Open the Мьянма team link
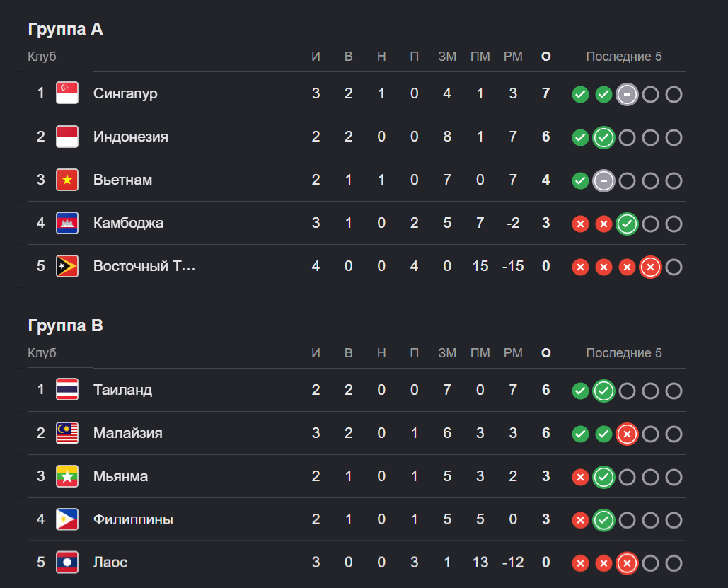The height and width of the screenshot is (588, 728). point(120,476)
